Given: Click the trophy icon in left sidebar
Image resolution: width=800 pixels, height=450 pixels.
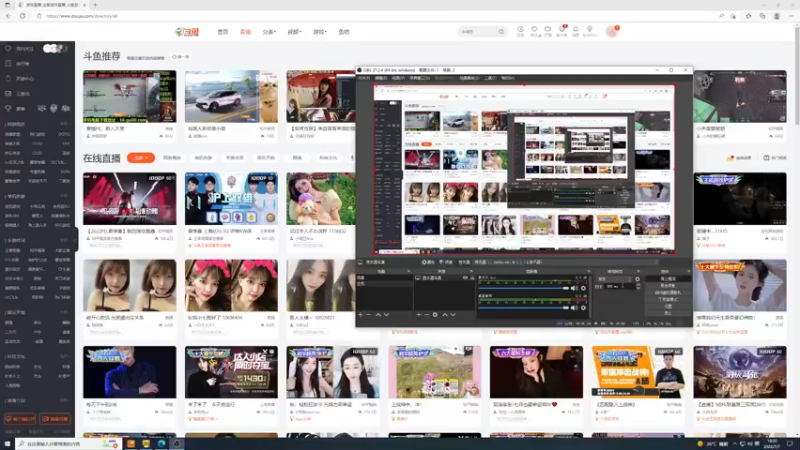Looking at the screenshot, I should [x=8, y=109].
